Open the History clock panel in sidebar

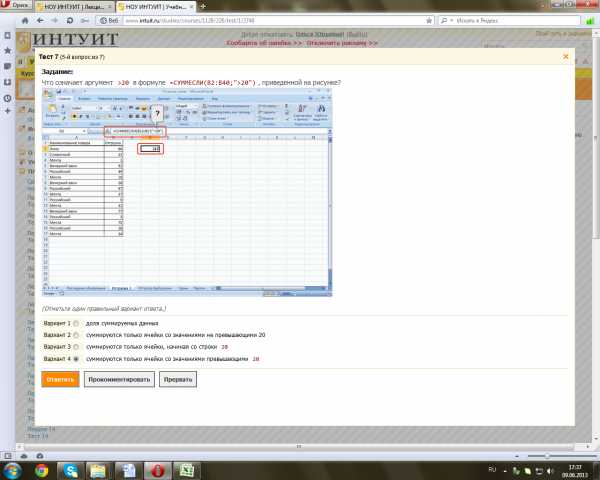pyautogui.click(x=7, y=98)
